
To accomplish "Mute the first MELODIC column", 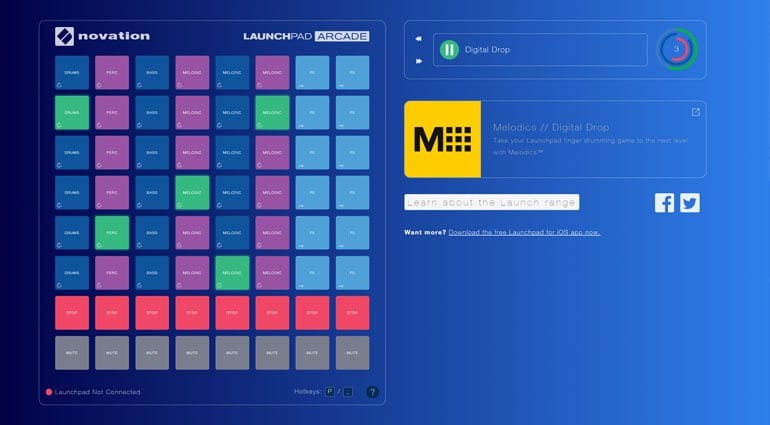I will click(x=192, y=353).
